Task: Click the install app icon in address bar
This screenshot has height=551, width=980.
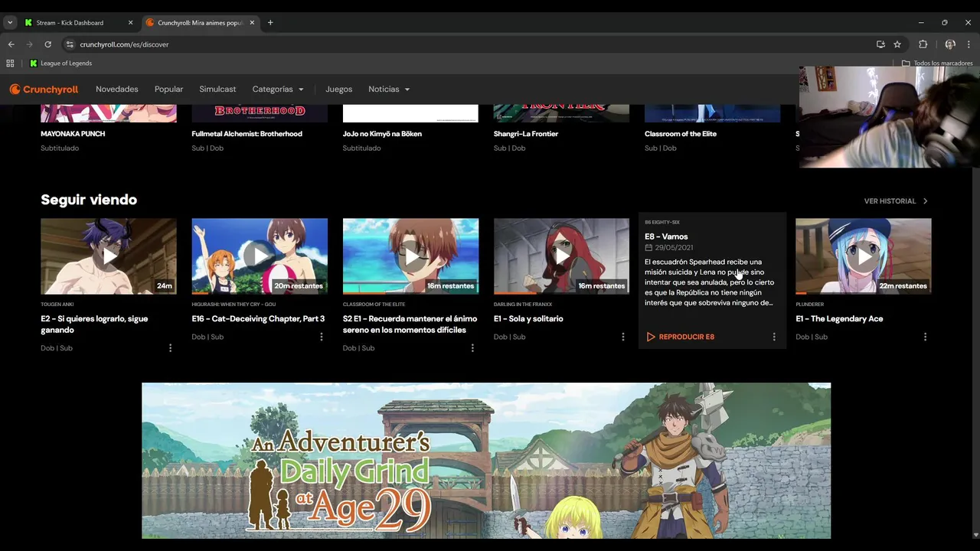Action: tap(880, 44)
